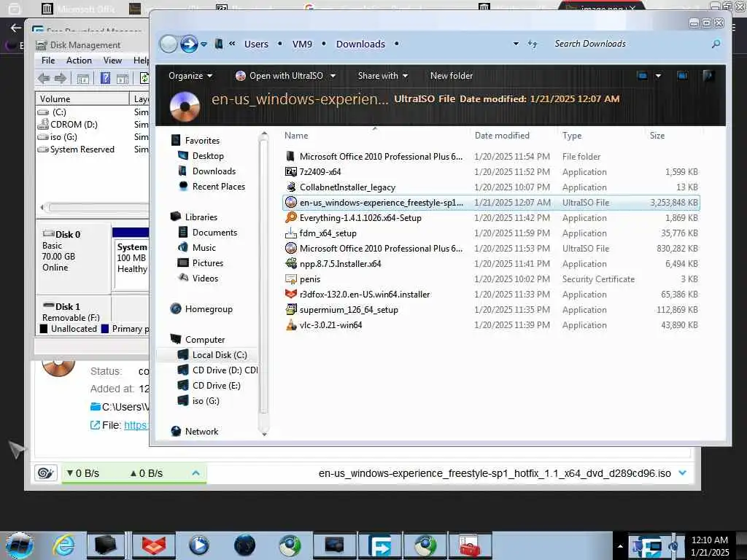Viewport: 747px width, 560px height.
Task: Click the Explorer forward arrow button
Action: [x=189, y=44]
